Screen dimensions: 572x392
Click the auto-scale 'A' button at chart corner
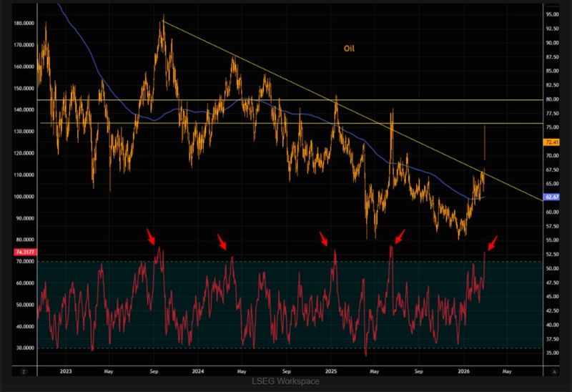click(555, 371)
